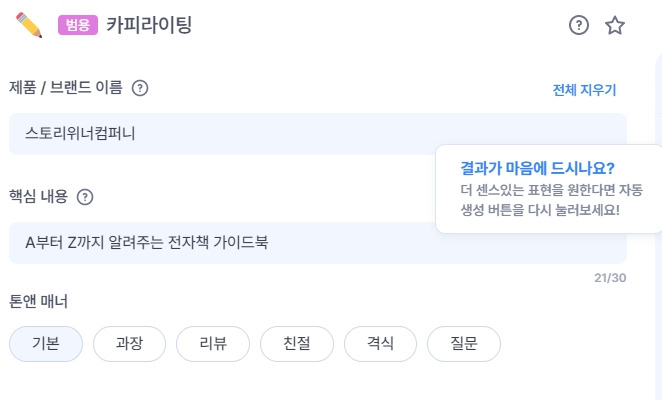Click the pink 범용 badge

tap(78, 25)
